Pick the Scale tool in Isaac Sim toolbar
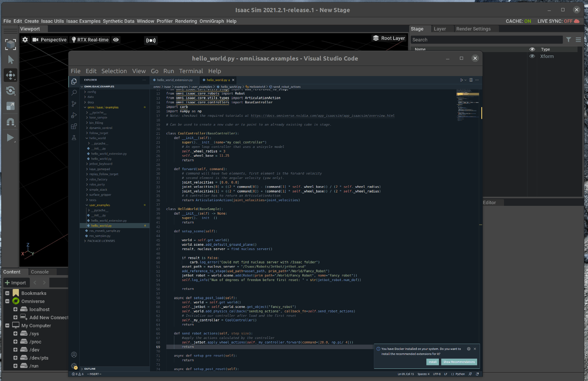The image size is (588, 381). [x=10, y=106]
